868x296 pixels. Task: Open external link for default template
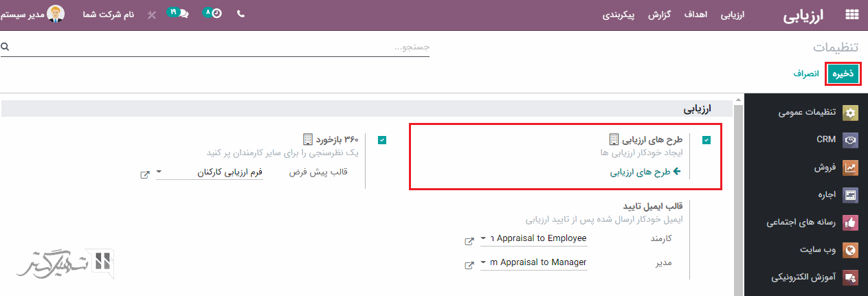pyautogui.click(x=145, y=174)
